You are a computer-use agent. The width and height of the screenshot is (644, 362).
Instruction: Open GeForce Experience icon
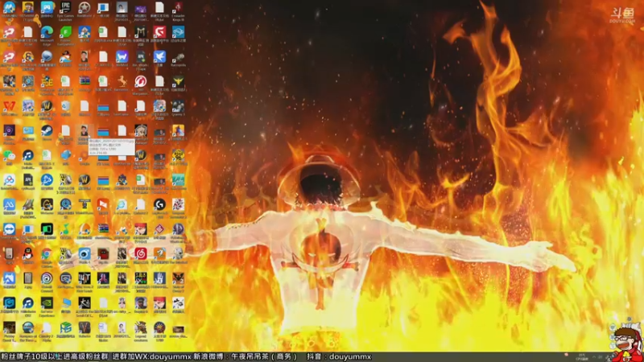coord(47,303)
